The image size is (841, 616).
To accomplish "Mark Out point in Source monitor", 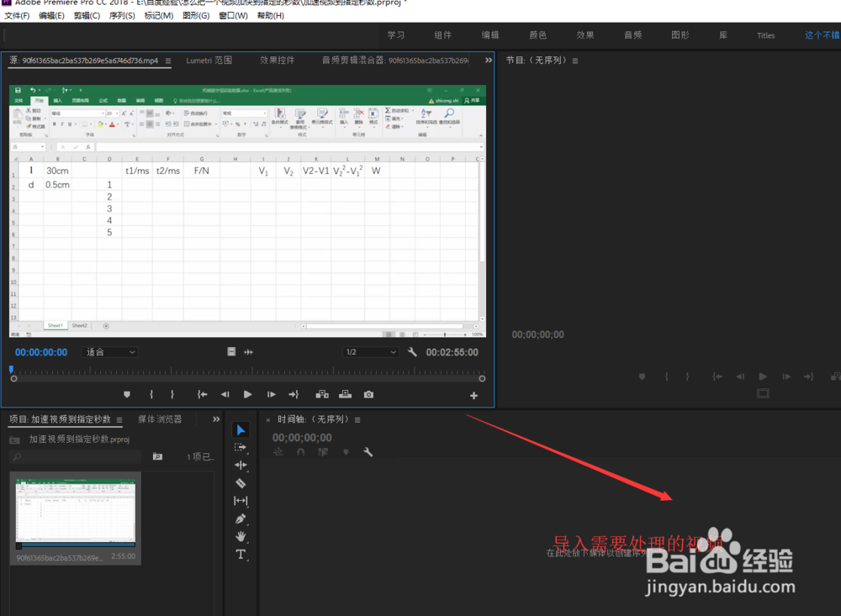I will point(172,395).
